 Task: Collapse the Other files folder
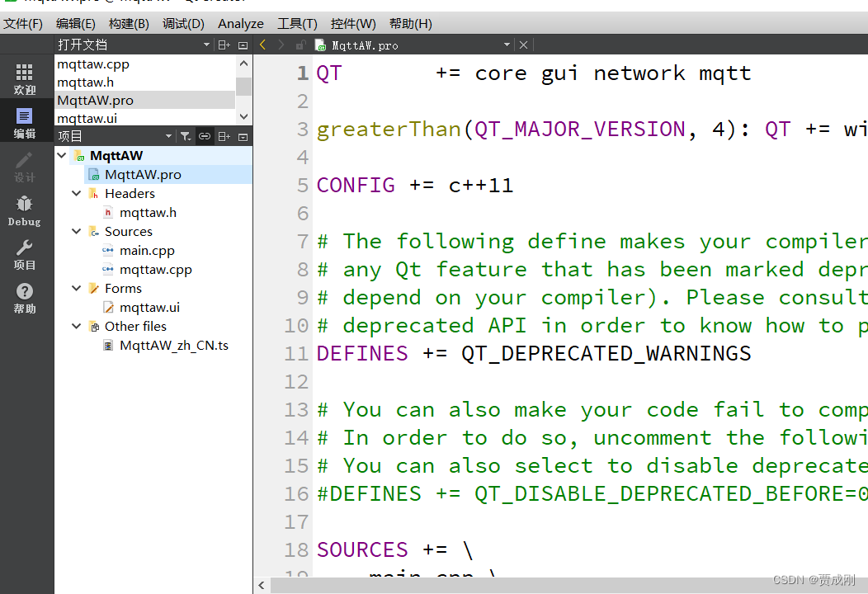coord(77,326)
